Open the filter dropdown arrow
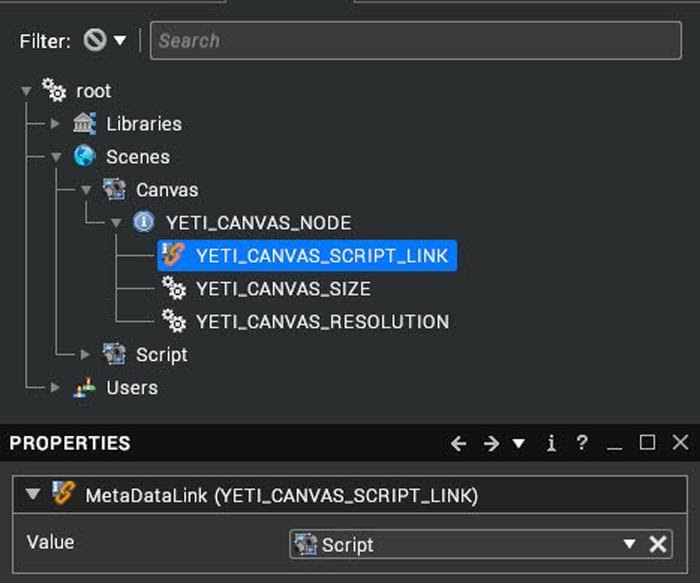This screenshot has height=583, width=700. click(120, 41)
